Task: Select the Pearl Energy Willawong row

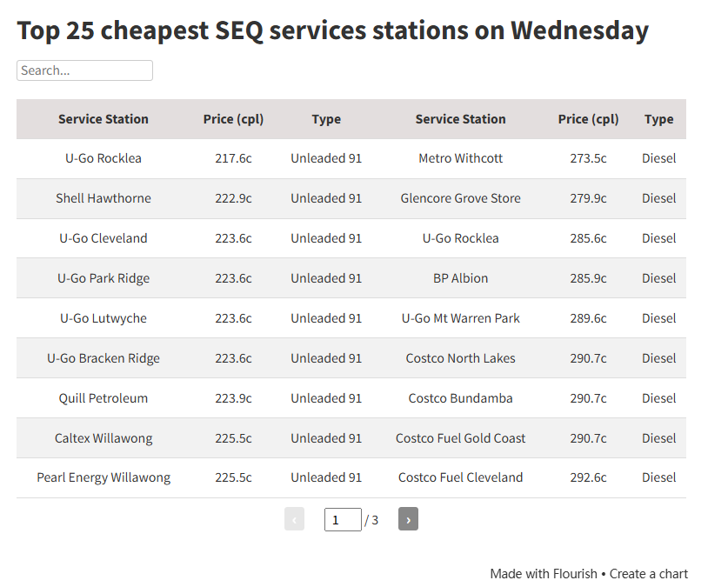Action: 104,477
